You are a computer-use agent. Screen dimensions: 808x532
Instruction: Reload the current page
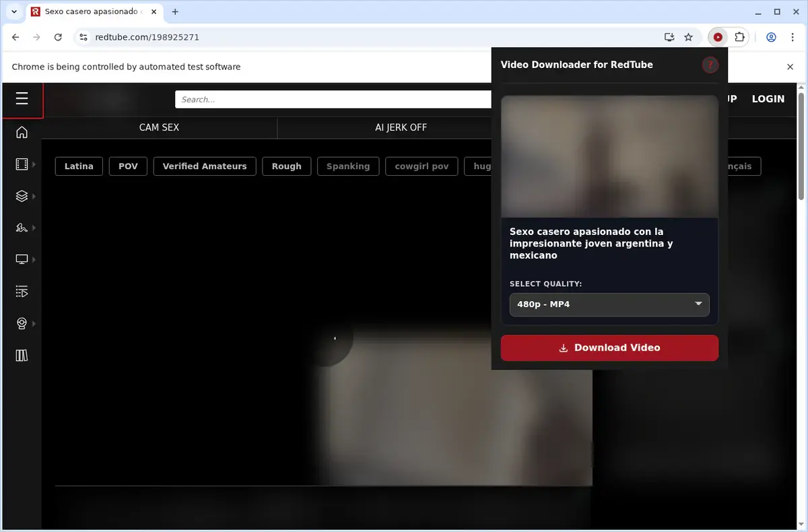tap(58, 37)
